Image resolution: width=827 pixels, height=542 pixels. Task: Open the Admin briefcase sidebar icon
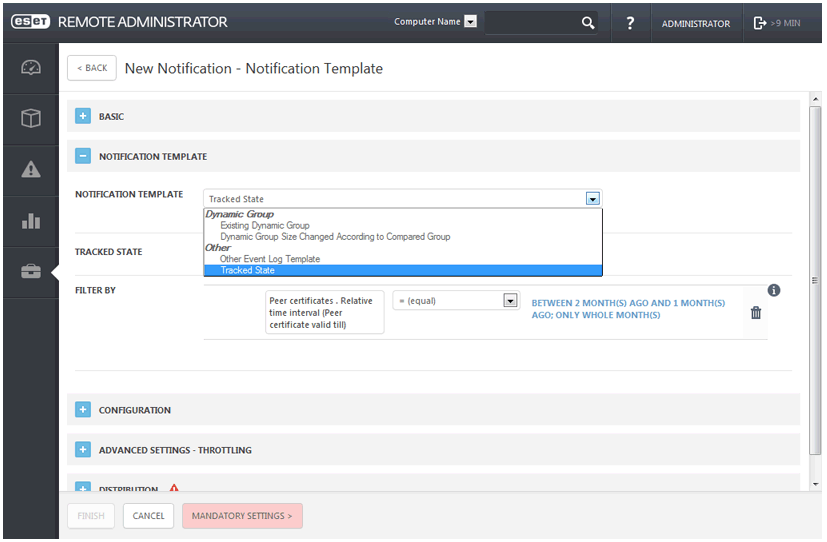[x=31, y=272]
